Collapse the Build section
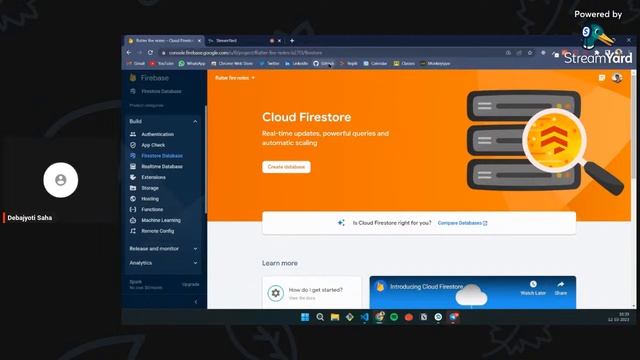The height and width of the screenshot is (360, 640). 195,122
